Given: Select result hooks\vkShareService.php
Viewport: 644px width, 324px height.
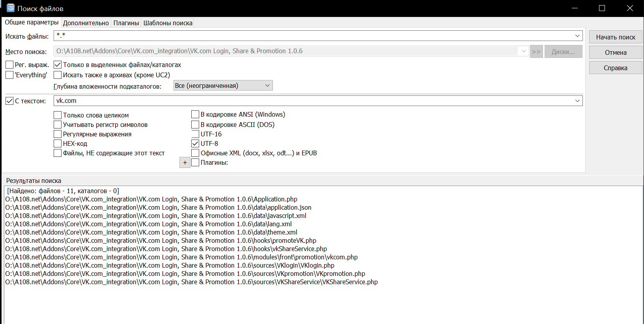Looking at the screenshot, I should (166, 249).
